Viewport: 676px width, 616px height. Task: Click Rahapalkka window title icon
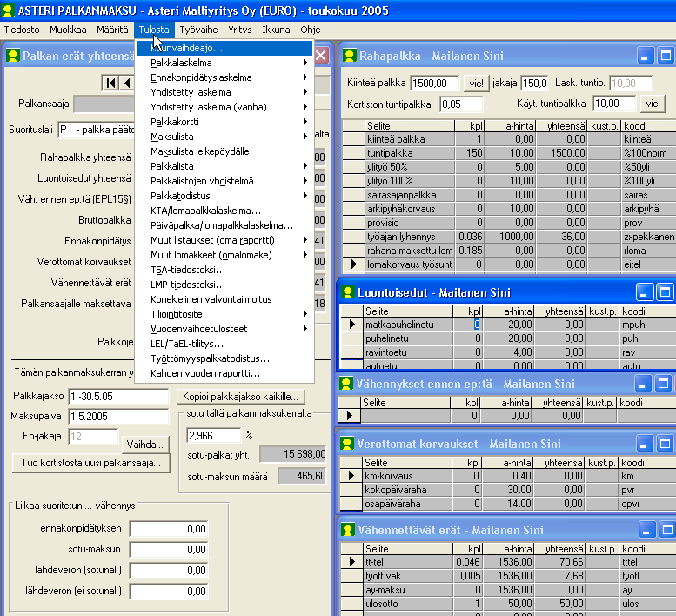coord(350,56)
